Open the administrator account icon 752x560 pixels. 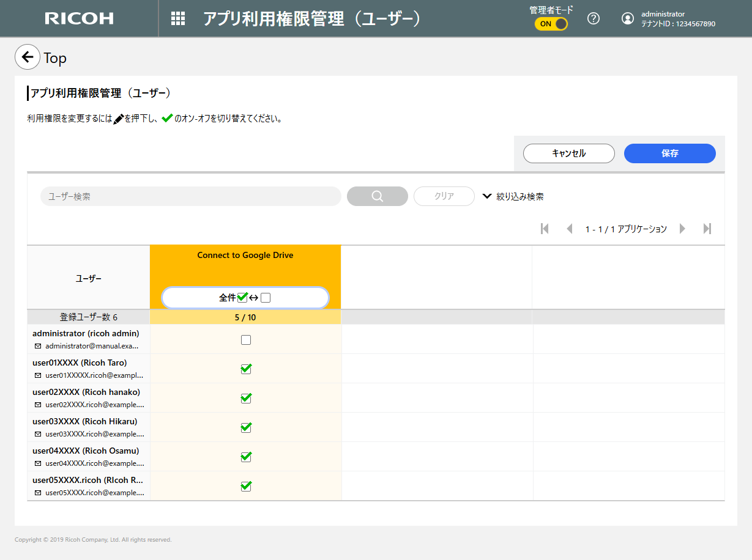point(627,18)
